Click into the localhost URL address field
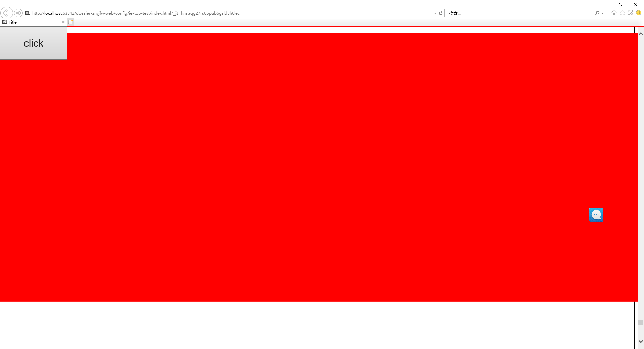This screenshot has width=644, height=349. tap(201, 13)
